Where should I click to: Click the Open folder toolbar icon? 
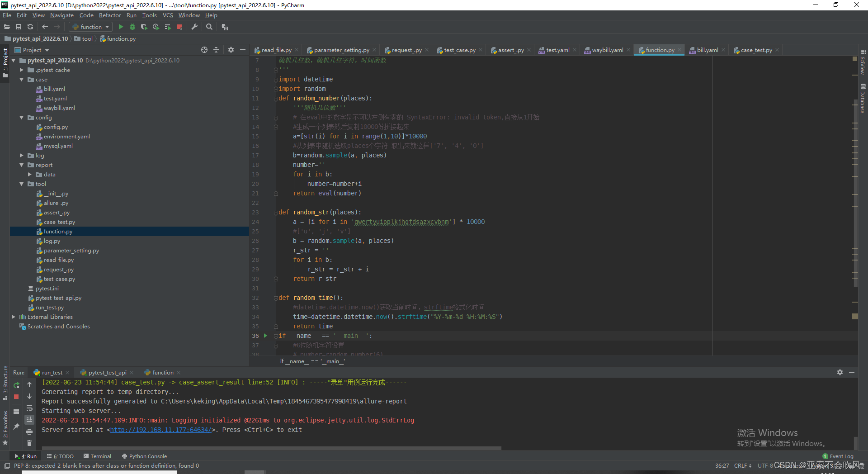(7, 27)
